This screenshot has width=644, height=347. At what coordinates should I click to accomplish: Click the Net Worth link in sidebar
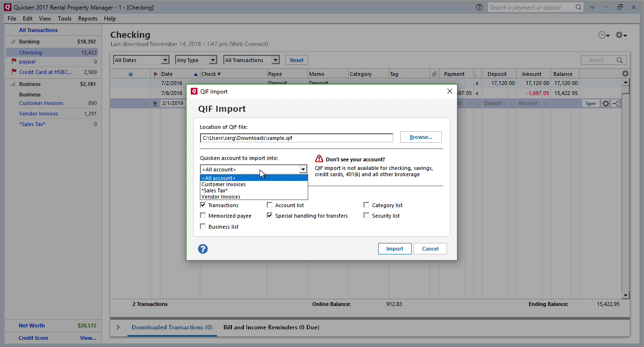(31, 326)
